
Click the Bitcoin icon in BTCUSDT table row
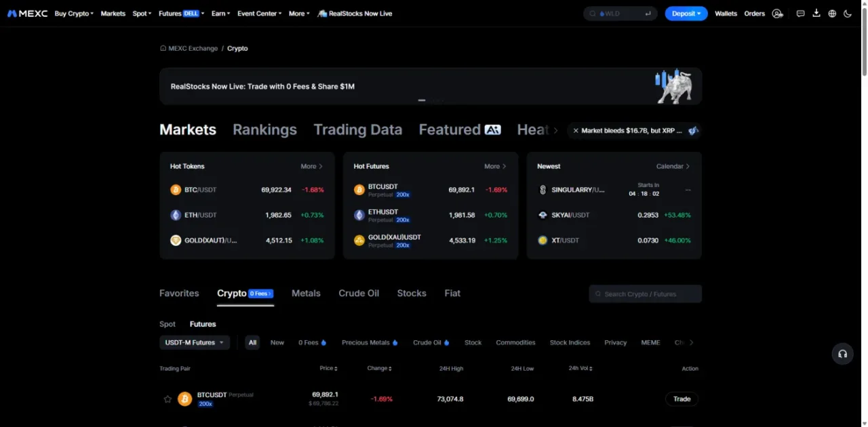184,399
